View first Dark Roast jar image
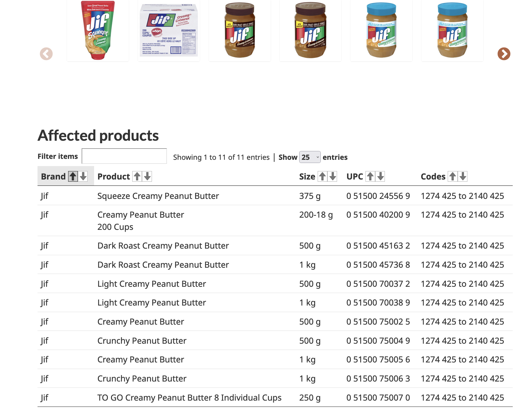Image resolution: width=529 pixels, height=420 pixels. coord(240,30)
